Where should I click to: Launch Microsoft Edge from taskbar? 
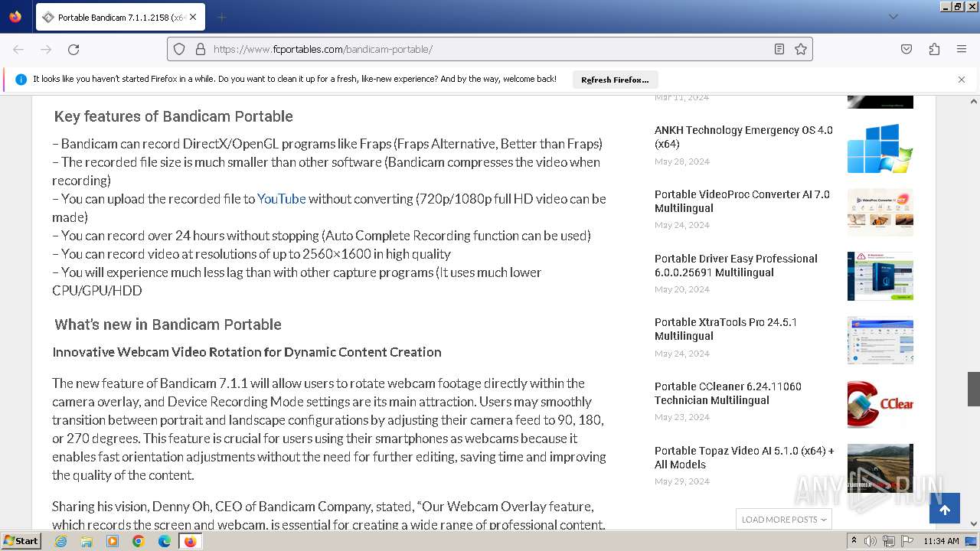click(x=165, y=541)
